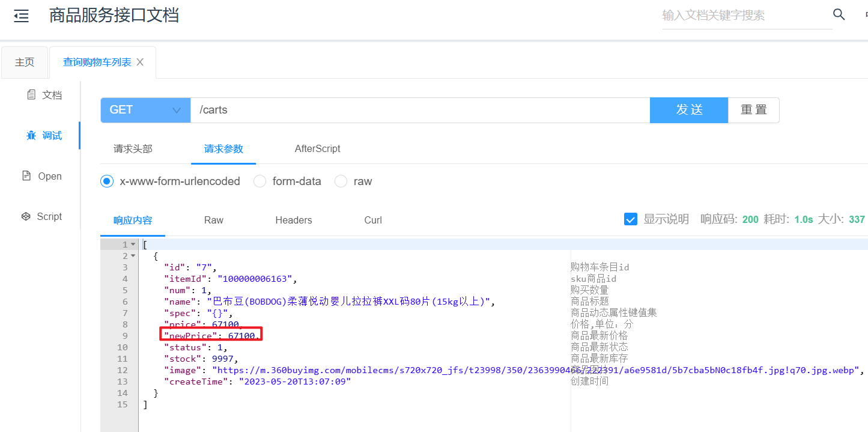Viewport: 868px width, 432px height.
Task: Click the sku商品id description
Action: click(x=593, y=279)
